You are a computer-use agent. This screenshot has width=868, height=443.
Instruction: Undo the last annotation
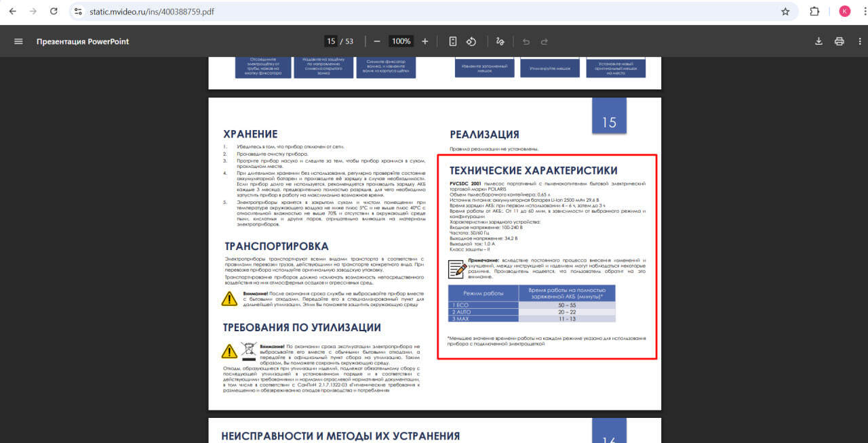[x=526, y=41]
